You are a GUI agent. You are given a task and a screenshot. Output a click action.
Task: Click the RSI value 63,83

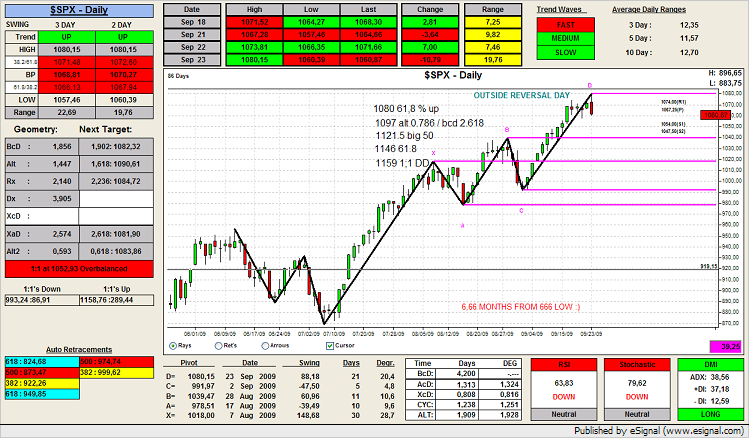(x=564, y=384)
